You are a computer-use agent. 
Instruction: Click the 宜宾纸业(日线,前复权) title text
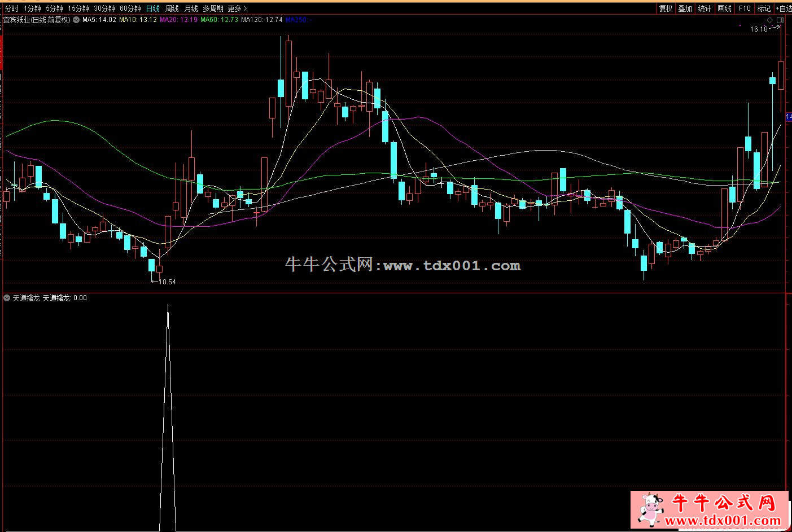[37, 20]
